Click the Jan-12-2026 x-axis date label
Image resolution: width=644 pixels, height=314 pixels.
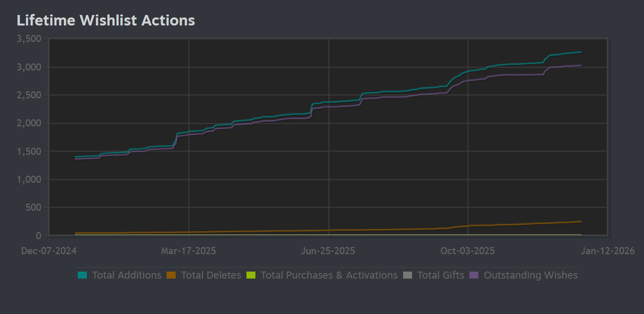pyautogui.click(x=608, y=251)
